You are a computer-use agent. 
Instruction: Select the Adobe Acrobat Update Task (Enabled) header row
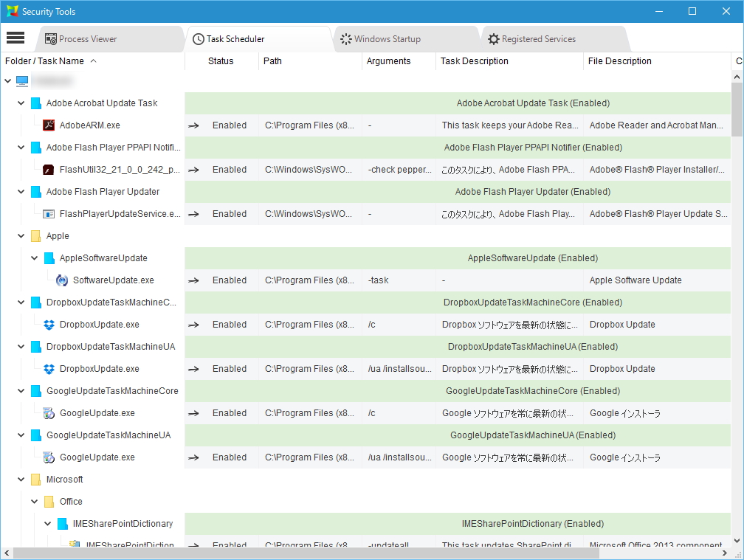coord(458,103)
